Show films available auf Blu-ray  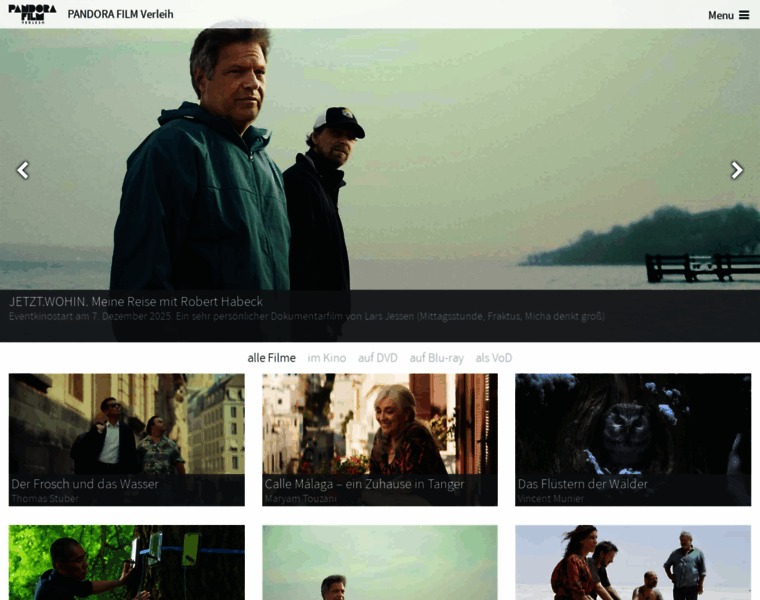[x=436, y=358]
